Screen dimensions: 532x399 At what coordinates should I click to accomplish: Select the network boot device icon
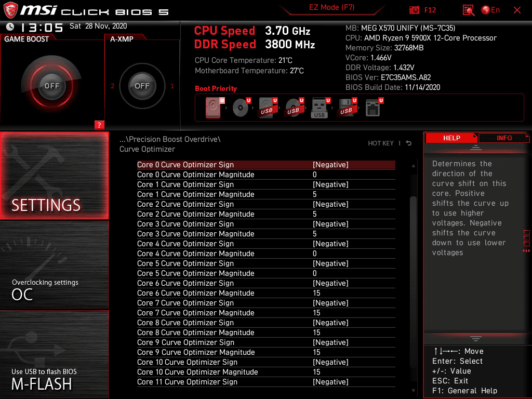374,108
